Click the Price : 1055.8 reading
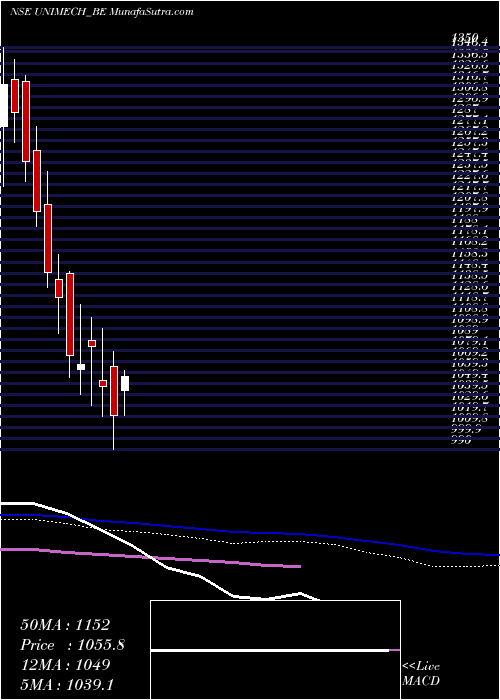The width and height of the screenshot is (500, 700). 72,645
